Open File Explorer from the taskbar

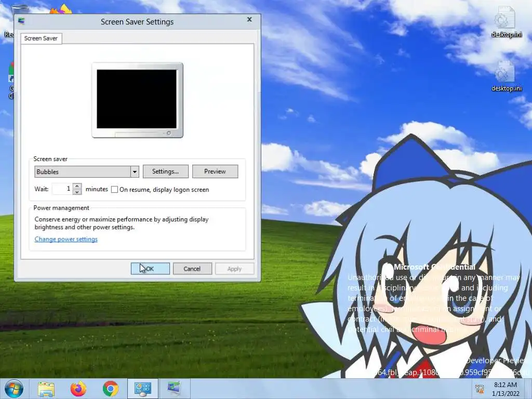click(x=46, y=389)
